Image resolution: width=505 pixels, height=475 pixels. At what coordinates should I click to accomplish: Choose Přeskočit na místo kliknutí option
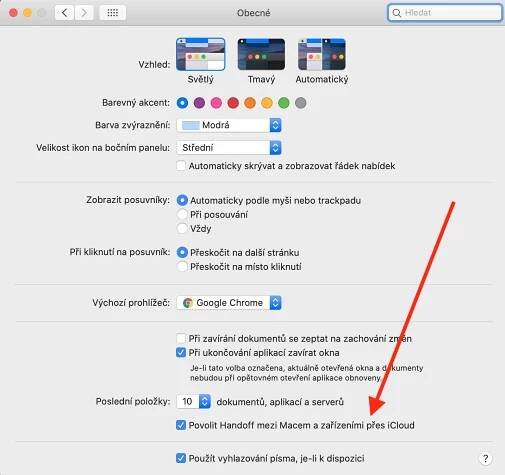click(182, 267)
